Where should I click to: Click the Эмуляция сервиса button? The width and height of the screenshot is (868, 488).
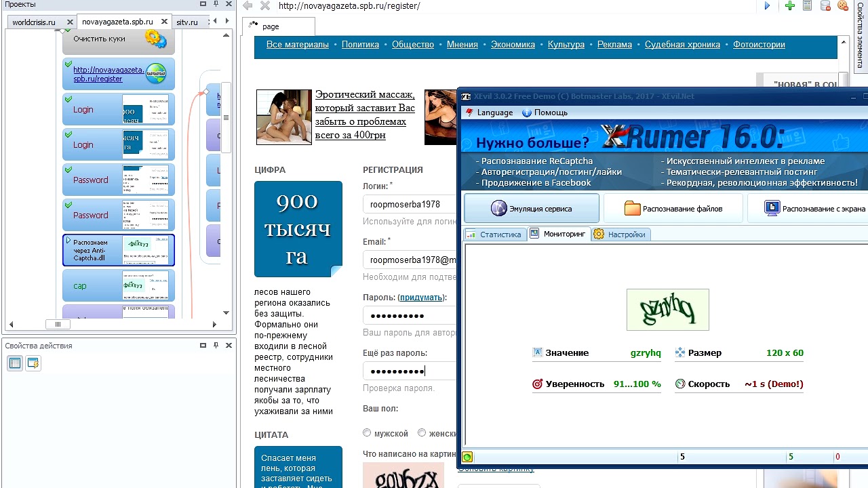point(532,209)
